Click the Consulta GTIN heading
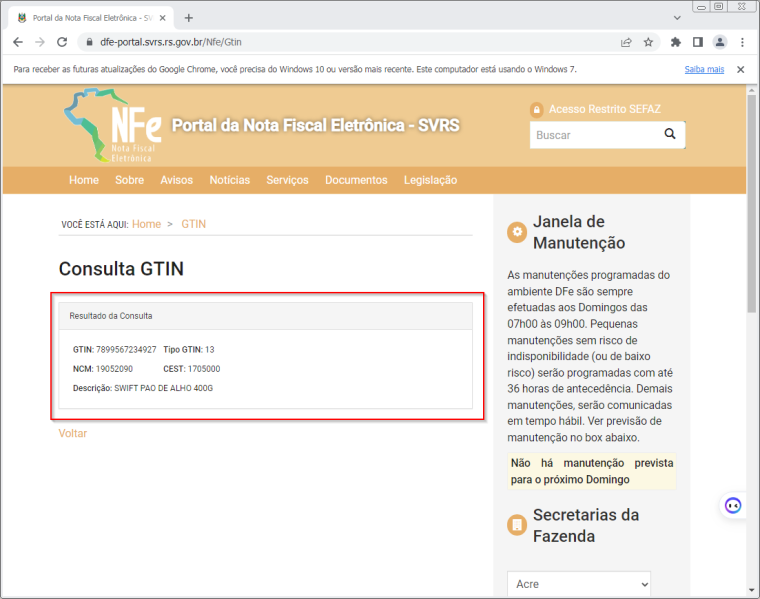This screenshot has height=599, width=760. [121, 268]
